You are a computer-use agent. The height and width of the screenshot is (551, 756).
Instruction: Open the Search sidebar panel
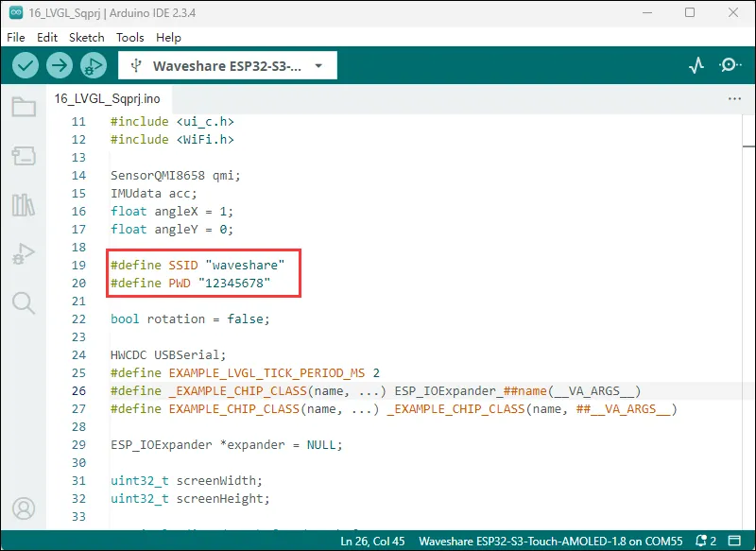tap(24, 302)
